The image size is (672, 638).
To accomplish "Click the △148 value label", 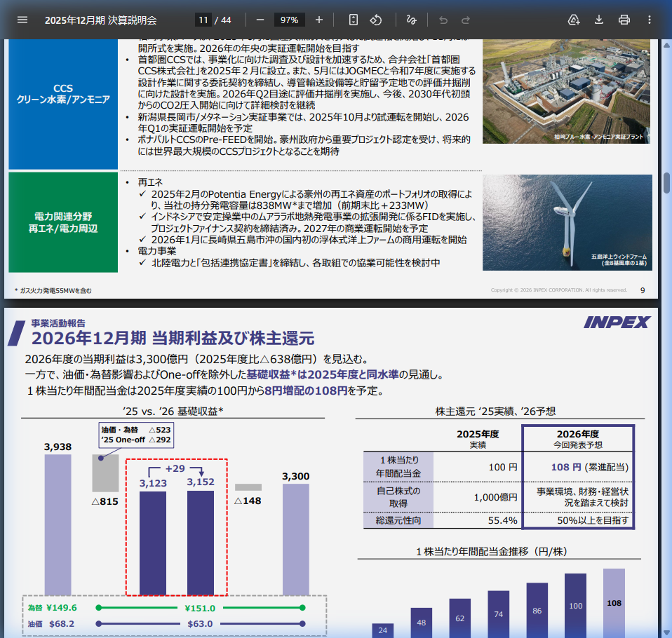I will coord(248,501).
